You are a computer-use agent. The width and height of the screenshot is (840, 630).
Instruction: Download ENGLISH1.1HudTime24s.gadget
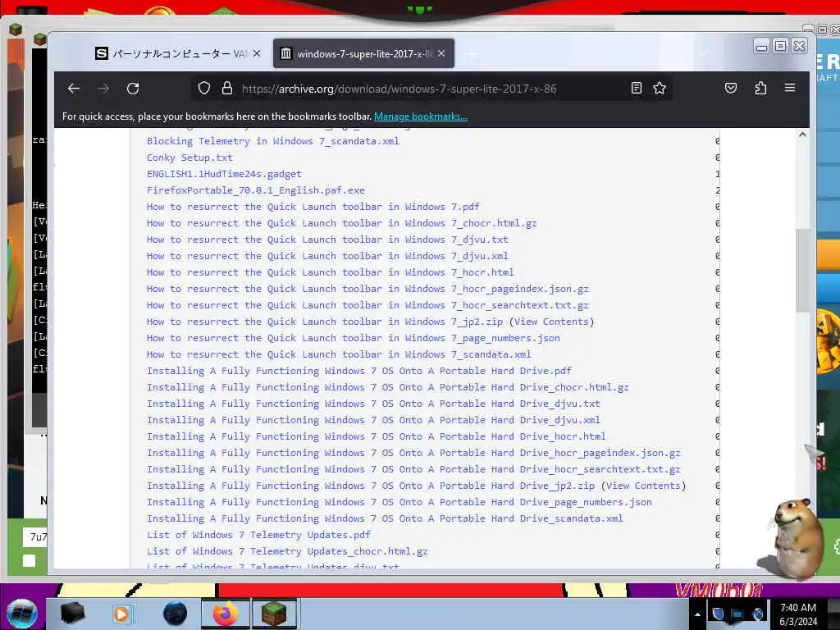coord(224,174)
